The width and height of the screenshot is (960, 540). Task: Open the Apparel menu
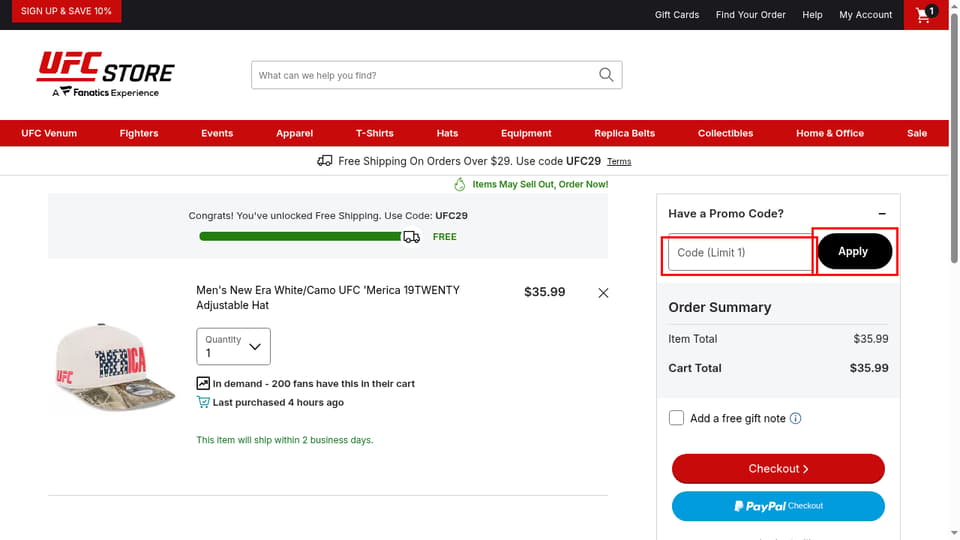coord(294,133)
